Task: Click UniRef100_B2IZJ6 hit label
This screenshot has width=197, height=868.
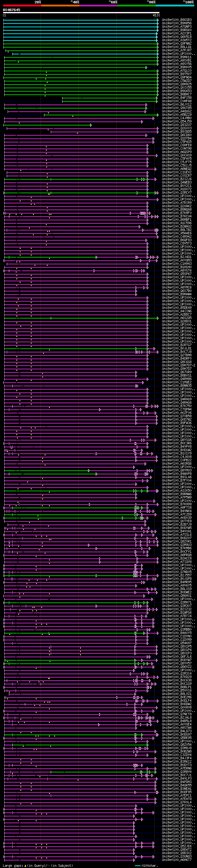Action: pos(177,179)
